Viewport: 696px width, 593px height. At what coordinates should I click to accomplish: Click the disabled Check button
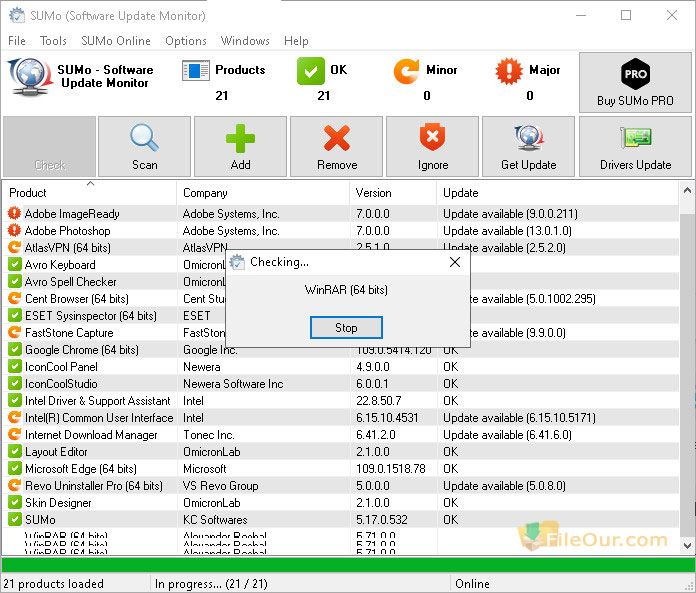[49, 146]
